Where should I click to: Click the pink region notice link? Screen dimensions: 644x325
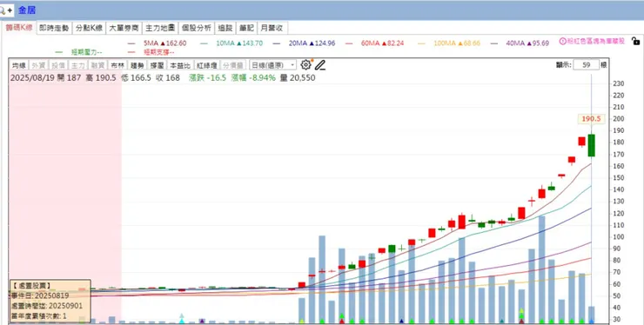pos(596,41)
